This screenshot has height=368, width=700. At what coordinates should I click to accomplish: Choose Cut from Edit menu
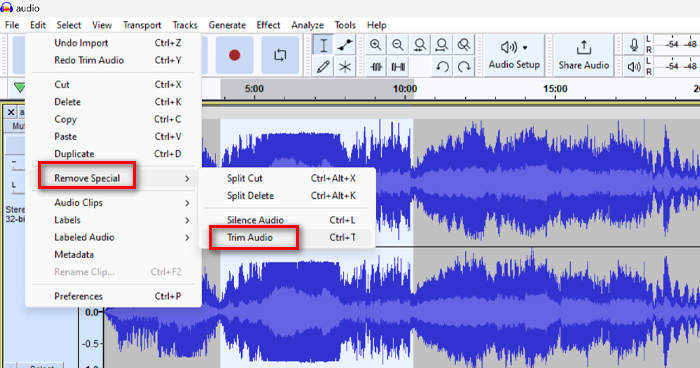(x=114, y=84)
